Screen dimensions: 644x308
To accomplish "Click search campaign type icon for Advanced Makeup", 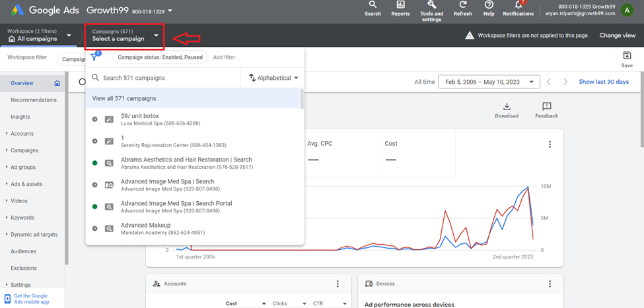I will click(x=109, y=228).
